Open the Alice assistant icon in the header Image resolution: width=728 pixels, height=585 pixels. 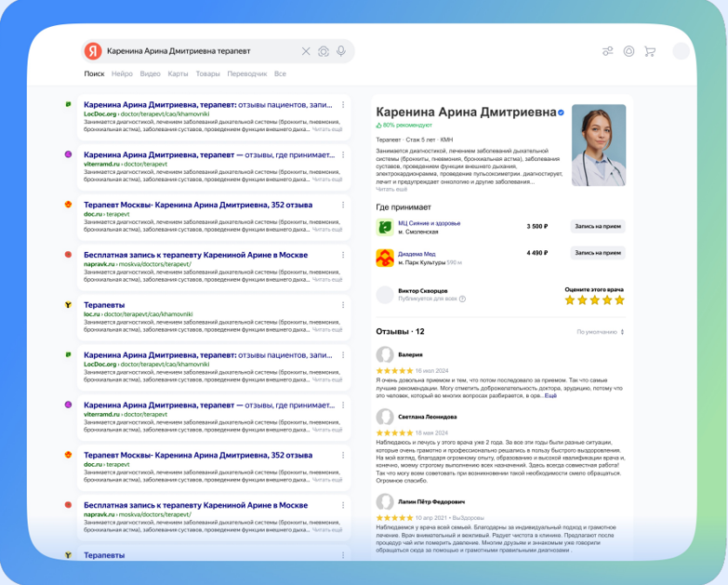point(629,51)
